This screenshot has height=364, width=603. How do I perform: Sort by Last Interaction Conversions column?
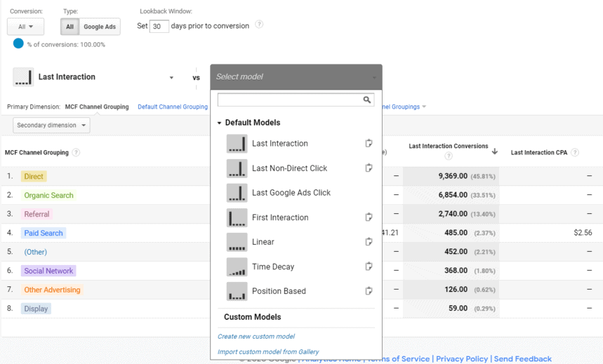[x=448, y=146]
